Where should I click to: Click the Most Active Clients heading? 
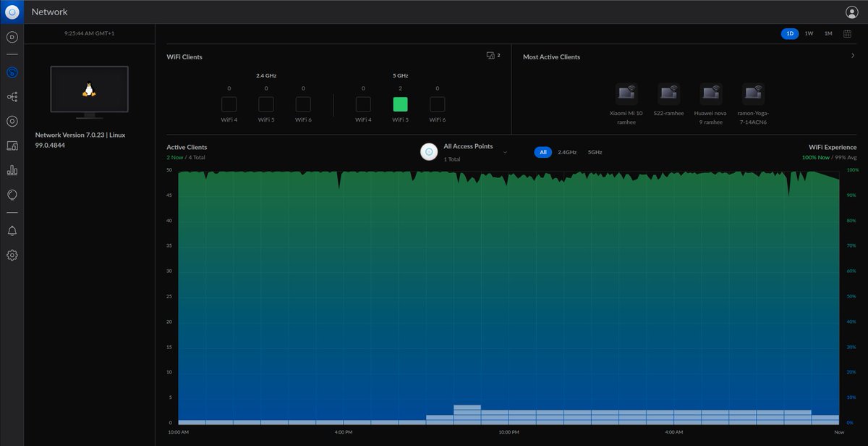551,56
